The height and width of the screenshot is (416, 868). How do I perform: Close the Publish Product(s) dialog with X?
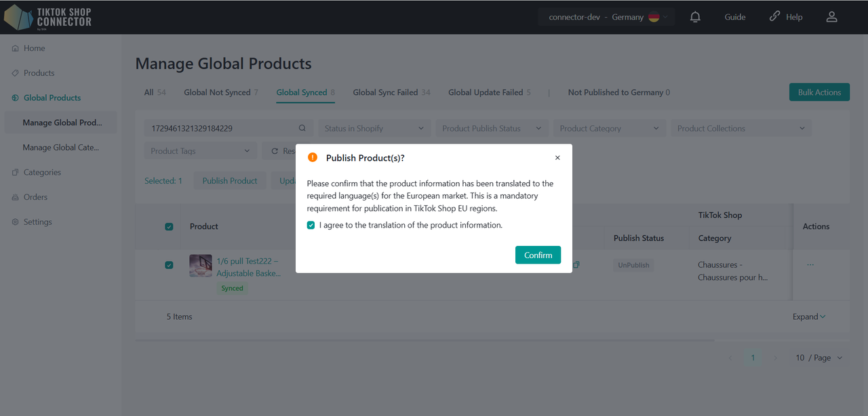(557, 158)
